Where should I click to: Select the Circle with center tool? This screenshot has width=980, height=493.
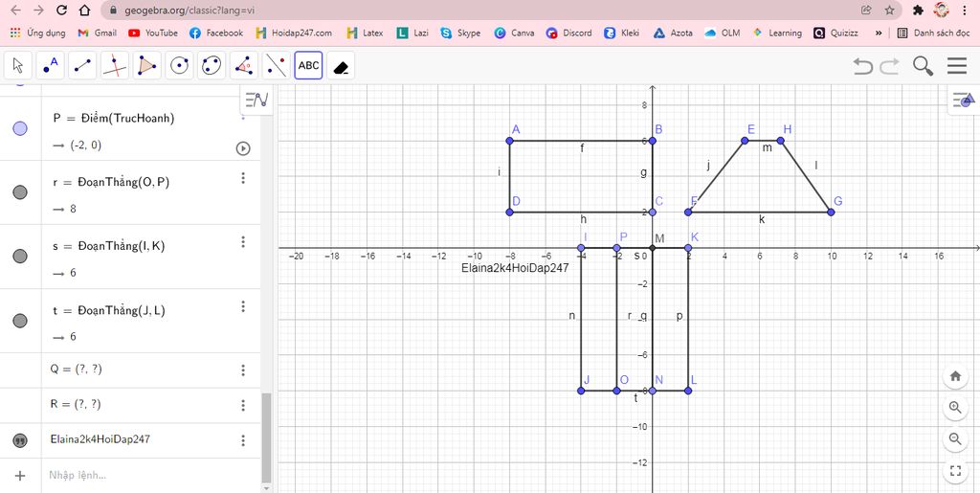click(179, 65)
